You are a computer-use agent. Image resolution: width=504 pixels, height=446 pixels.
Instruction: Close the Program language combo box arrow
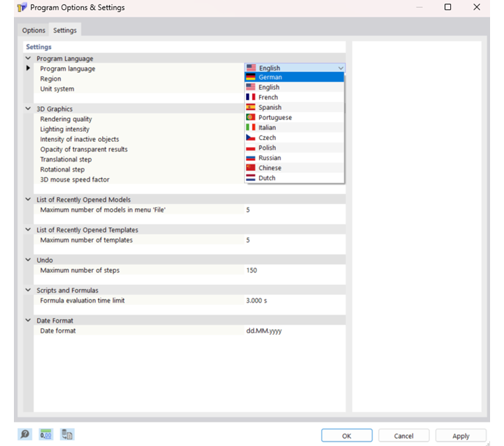tap(341, 68)
